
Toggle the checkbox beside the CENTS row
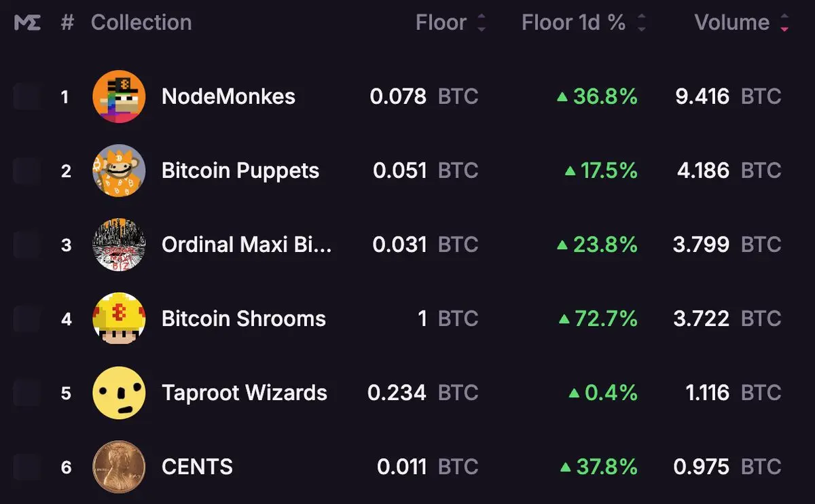[27, 467]
